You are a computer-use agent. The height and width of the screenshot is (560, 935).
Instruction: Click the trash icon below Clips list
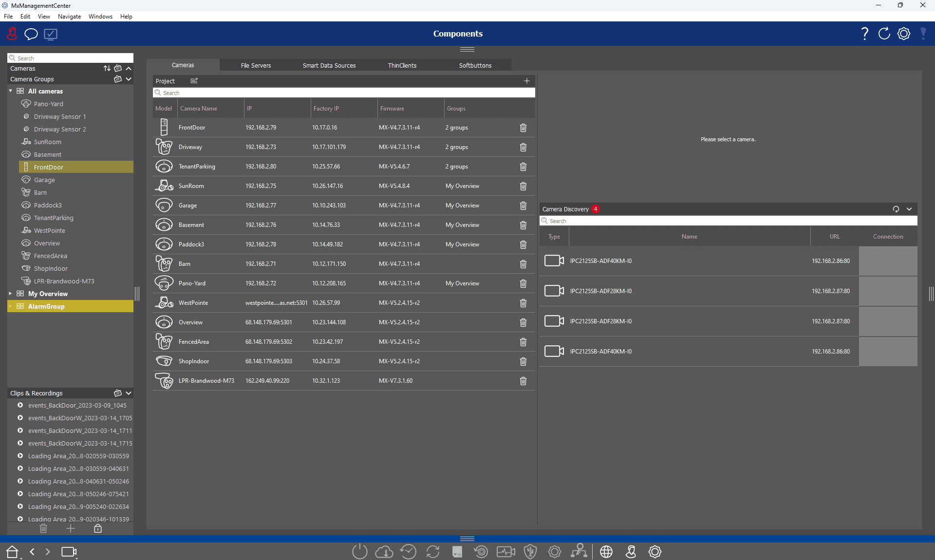pos(43,528)
